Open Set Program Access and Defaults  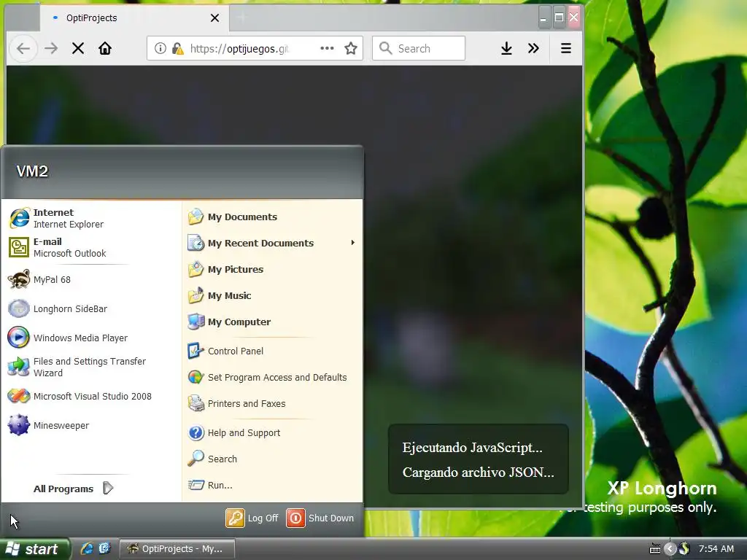[x=273, y=377]
